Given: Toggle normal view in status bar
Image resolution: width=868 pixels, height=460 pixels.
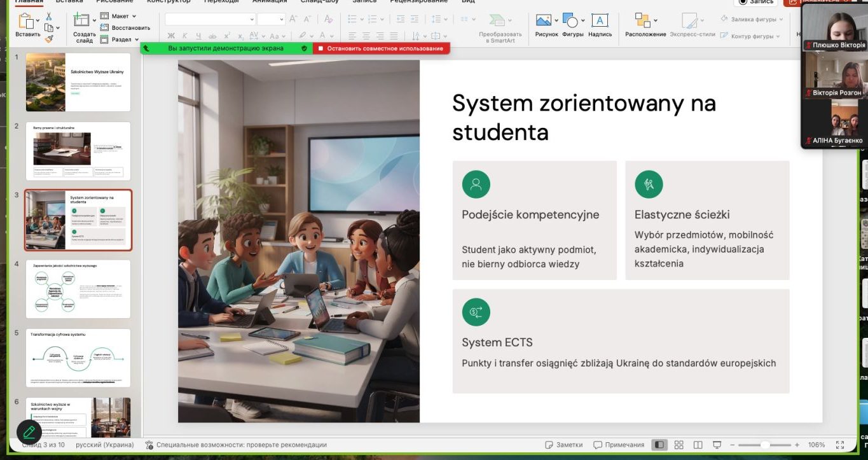Looking at the screenshot, I should click(x=659, y=445).
